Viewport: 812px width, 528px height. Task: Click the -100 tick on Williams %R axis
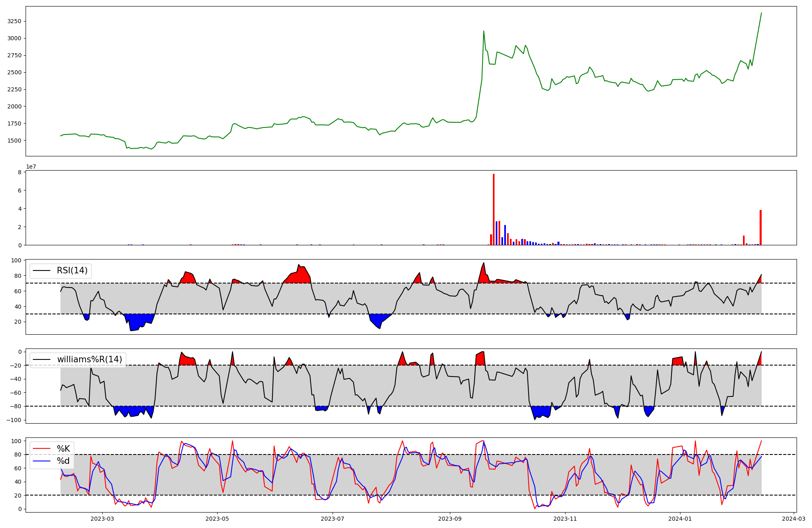14,420
